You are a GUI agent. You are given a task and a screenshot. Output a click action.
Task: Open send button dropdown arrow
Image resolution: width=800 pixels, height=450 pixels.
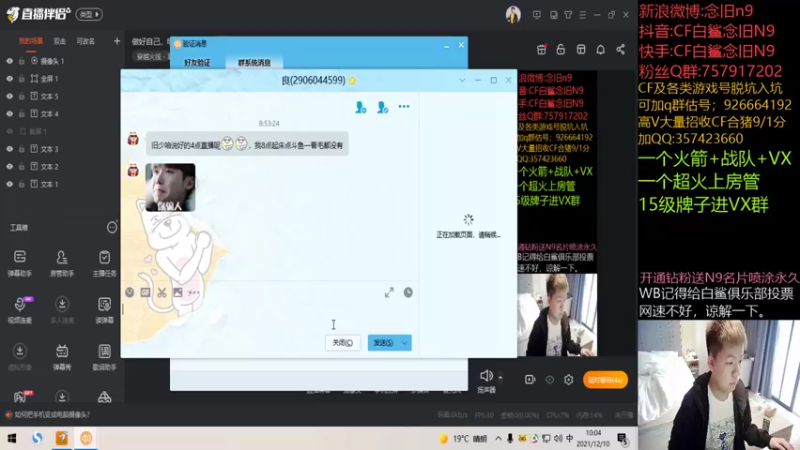[405, 343]
